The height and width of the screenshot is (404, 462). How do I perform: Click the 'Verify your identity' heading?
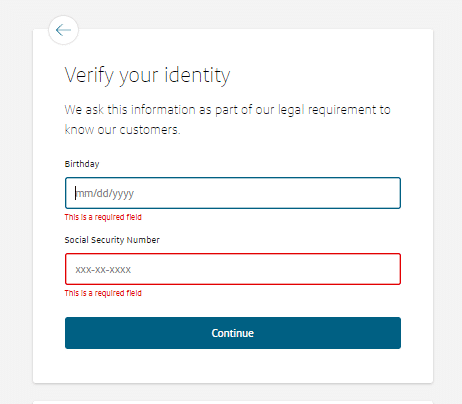click(147, 75)
